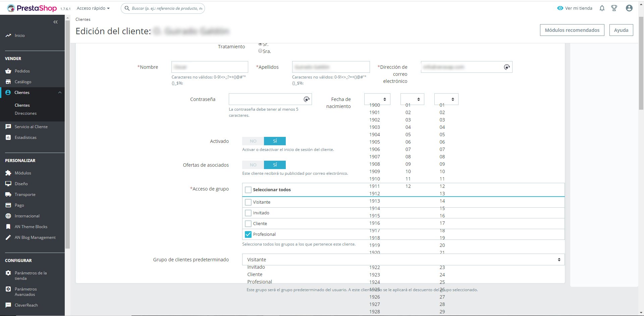The image size is (644, 316).
Task: Click the trophy icon in header
Action: tap(614, 8)
